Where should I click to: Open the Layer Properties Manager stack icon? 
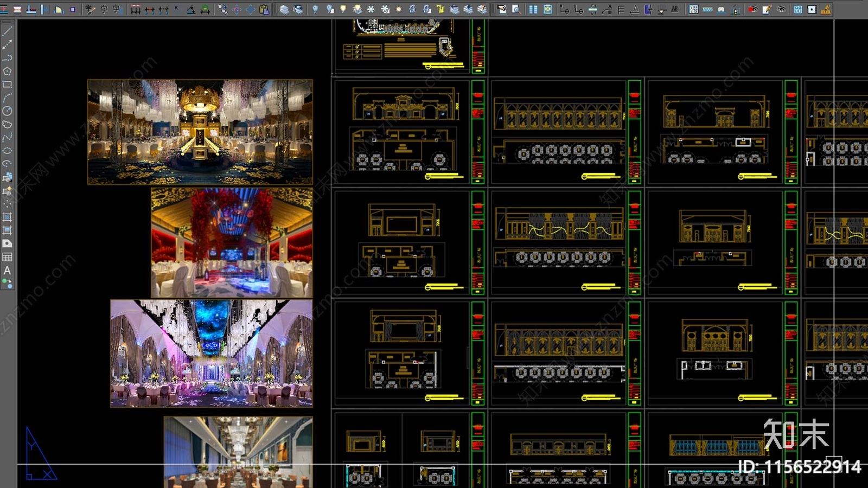284,9
